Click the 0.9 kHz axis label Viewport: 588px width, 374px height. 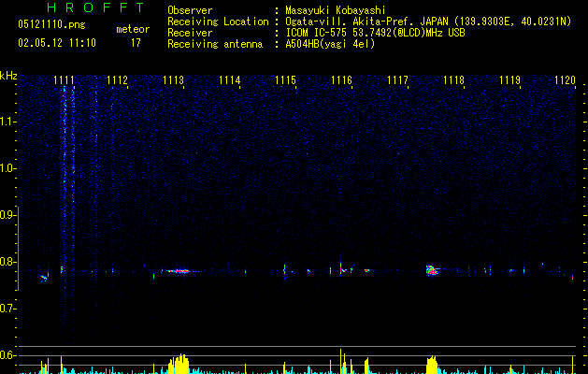(x=8, y=215)
